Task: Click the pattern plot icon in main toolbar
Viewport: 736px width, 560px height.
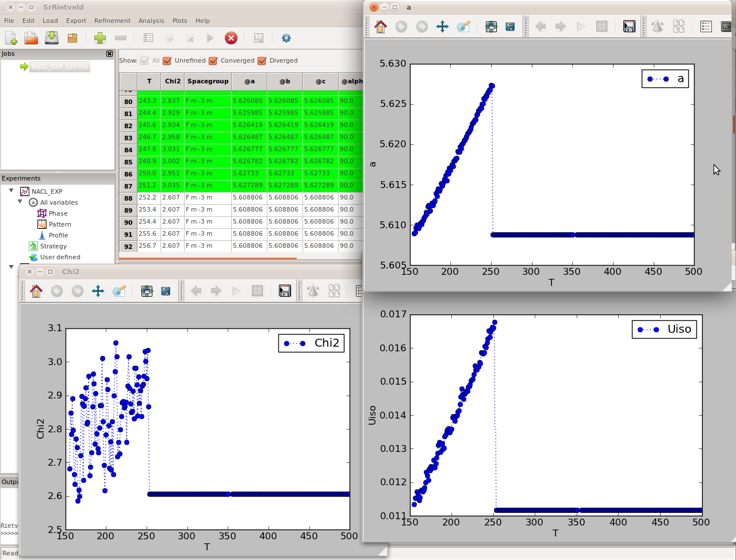Action: pyautogui.click(x=259, y=38)
